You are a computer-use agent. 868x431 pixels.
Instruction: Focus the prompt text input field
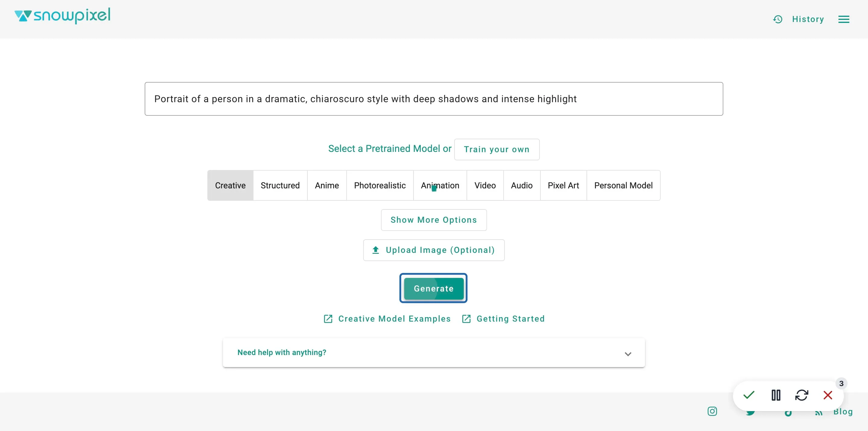click(434, 99)
